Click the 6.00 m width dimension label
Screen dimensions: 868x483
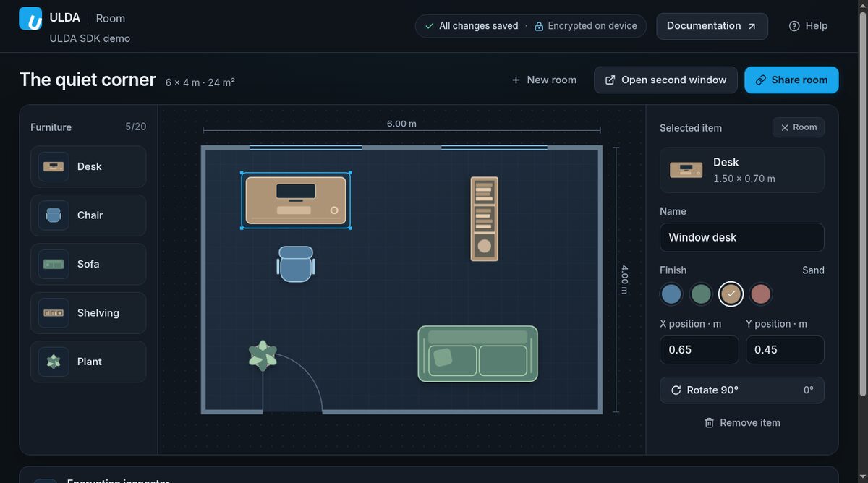[x=401, y=124]
